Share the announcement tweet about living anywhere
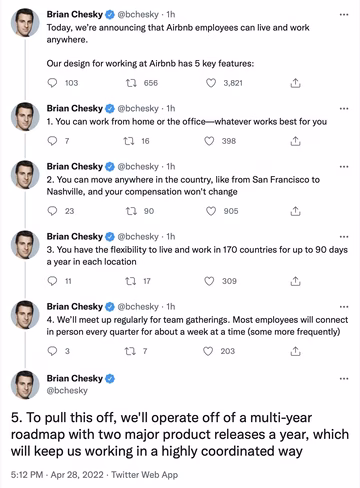 [295, 83]
